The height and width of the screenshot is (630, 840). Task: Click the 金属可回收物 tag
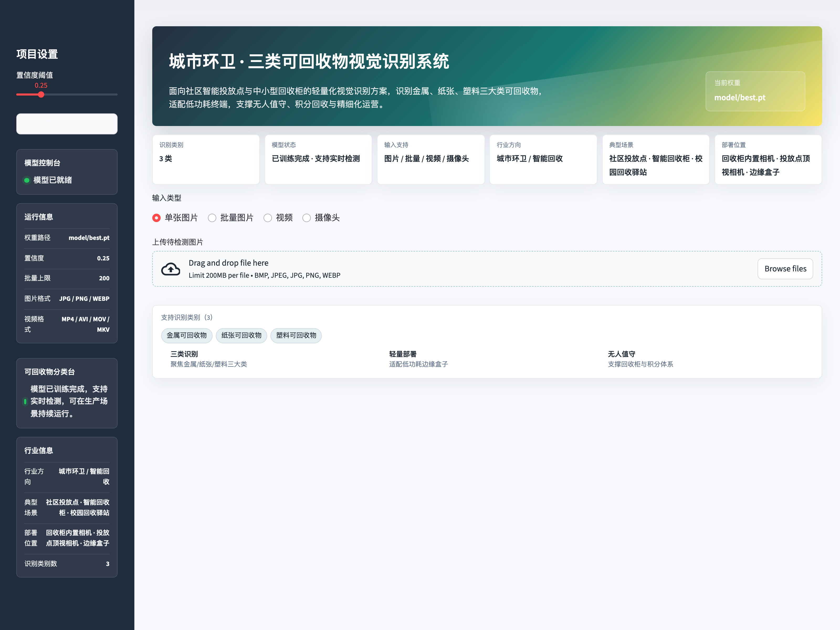click(x=186, y=336)
